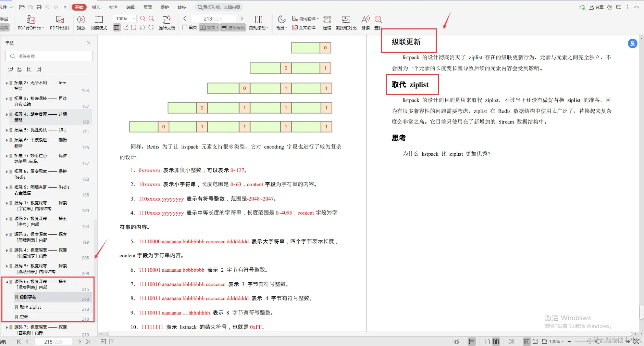
Task: Open the 批注 annotation tab
Action: (x=113, y=7)
